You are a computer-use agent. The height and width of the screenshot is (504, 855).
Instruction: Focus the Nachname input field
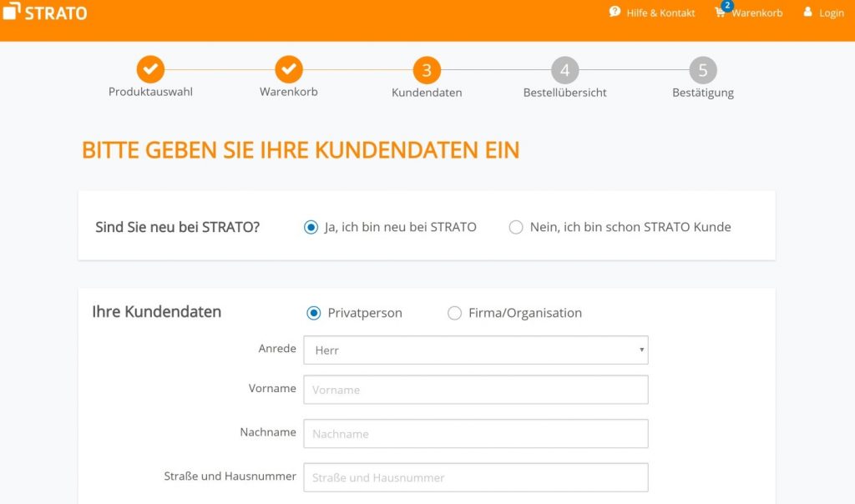coord(475,434)
